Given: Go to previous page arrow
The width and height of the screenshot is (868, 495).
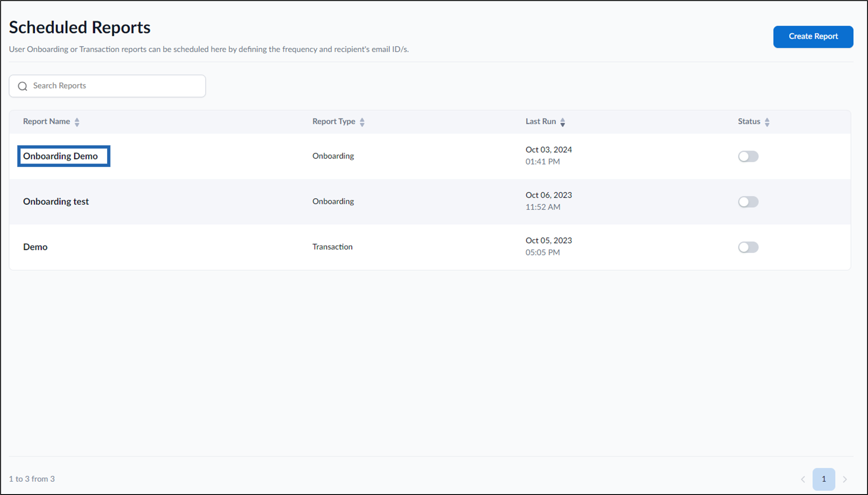Looking at the screenshot, I should 803,479.
